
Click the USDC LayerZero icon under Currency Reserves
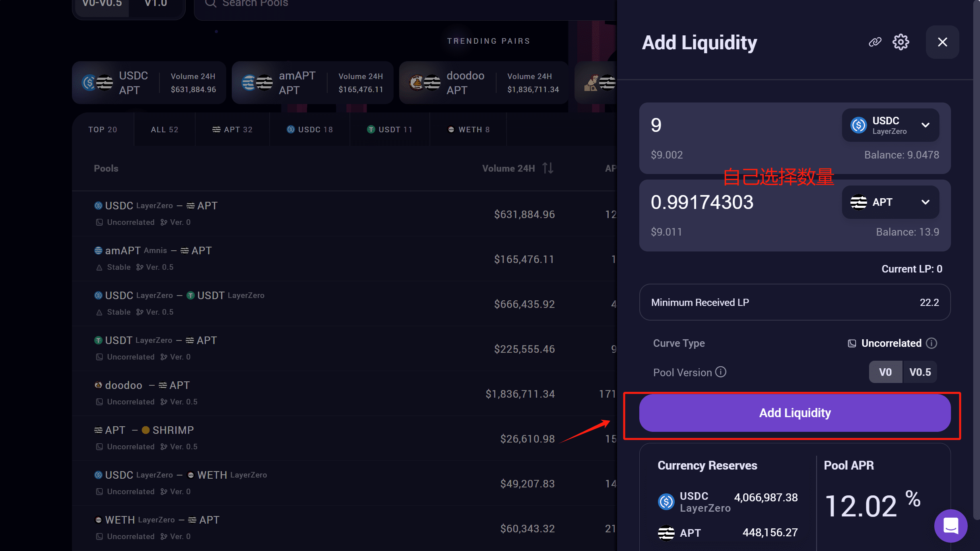pyautogui.click(x=666, y=501)
